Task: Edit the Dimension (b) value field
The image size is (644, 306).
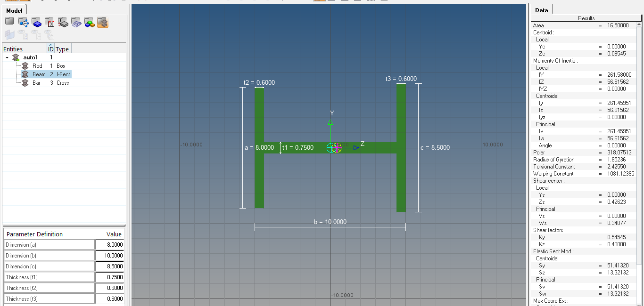Action: 109,255
